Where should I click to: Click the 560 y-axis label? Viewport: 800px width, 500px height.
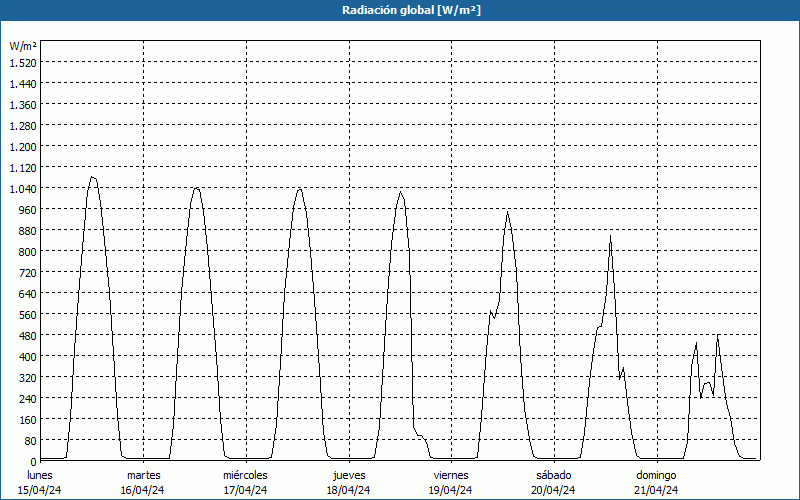[x=28, y=314]
